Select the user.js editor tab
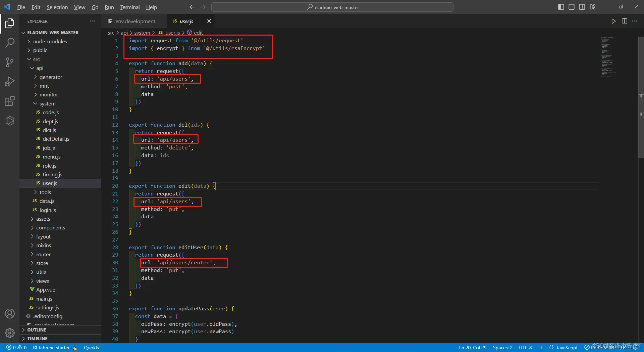Image resolution: width=644 pixels, height=352 pixels. 191,21
